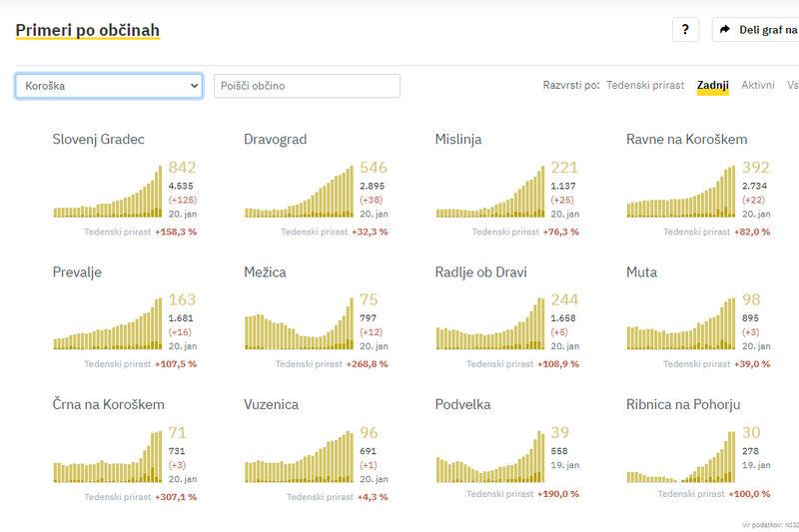Click the question mark help button
This screenshot has height=532, width=799.
click(685, 30)
